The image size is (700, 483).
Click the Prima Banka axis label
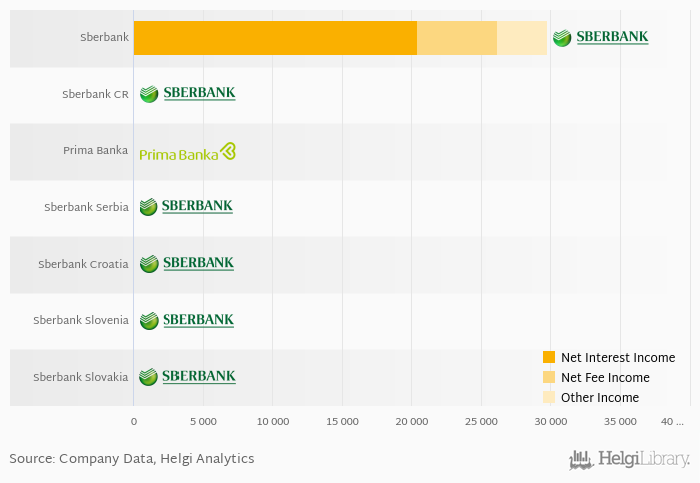[95, 151]
